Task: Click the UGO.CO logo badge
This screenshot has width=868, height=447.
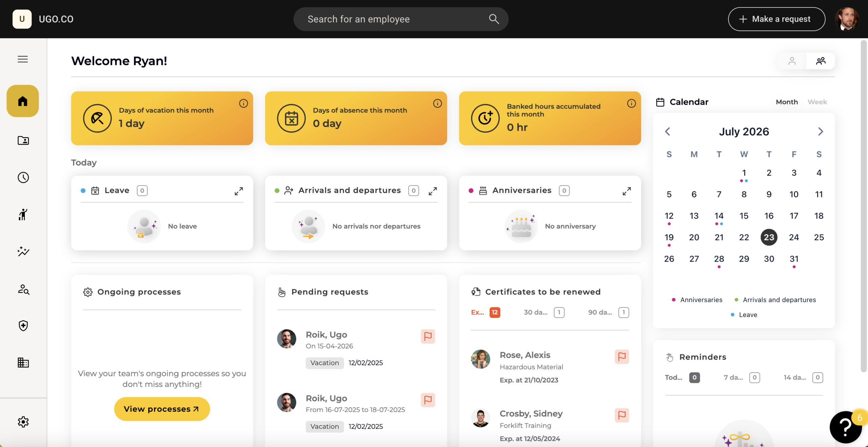Action: (22, 19)
